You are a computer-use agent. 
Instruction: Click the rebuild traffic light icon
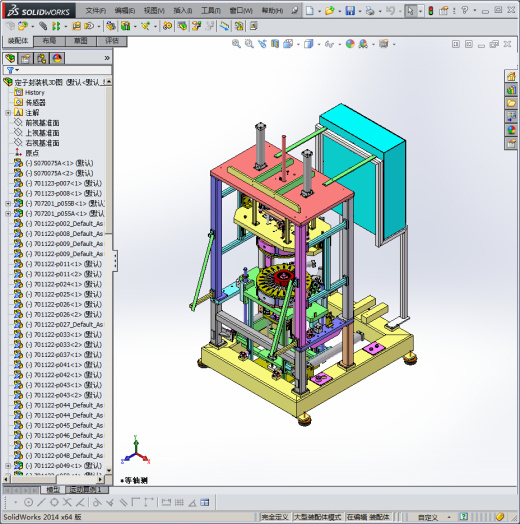[431, 11]
